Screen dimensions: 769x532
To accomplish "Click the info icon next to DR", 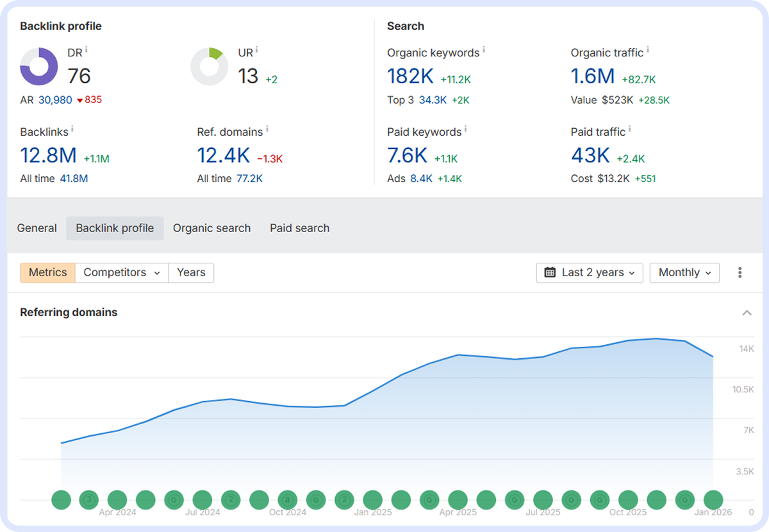I will tap(87, 50).
